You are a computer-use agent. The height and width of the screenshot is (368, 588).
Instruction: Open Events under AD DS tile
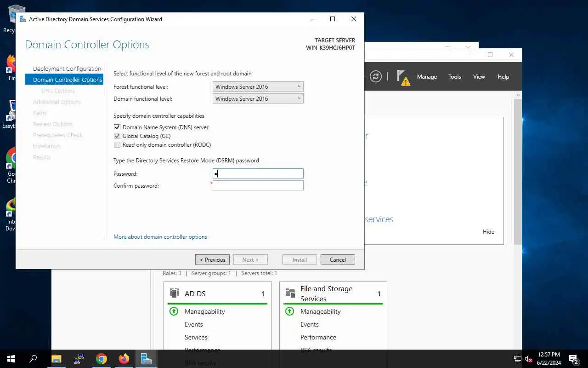194,324
